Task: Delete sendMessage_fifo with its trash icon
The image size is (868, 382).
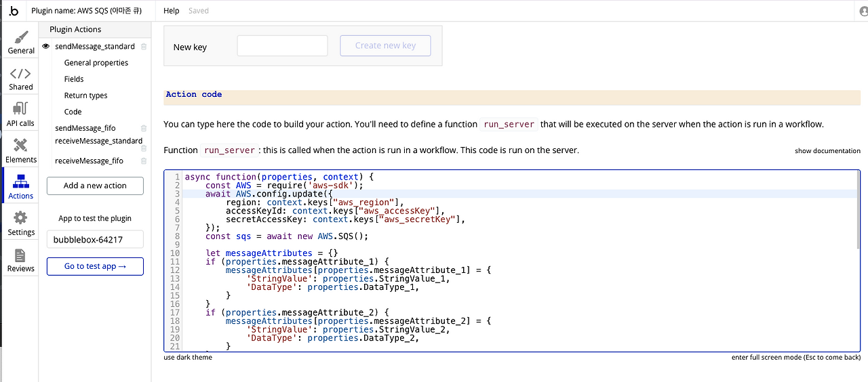Action: [144, 128]
